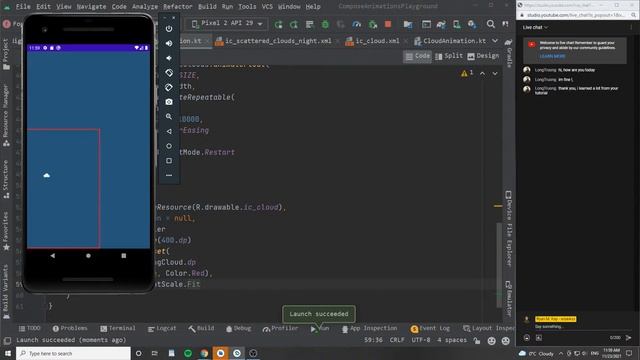Click the emulator volume down icon
The width and height of the screenshot is (640, 360).
(169, 58)
